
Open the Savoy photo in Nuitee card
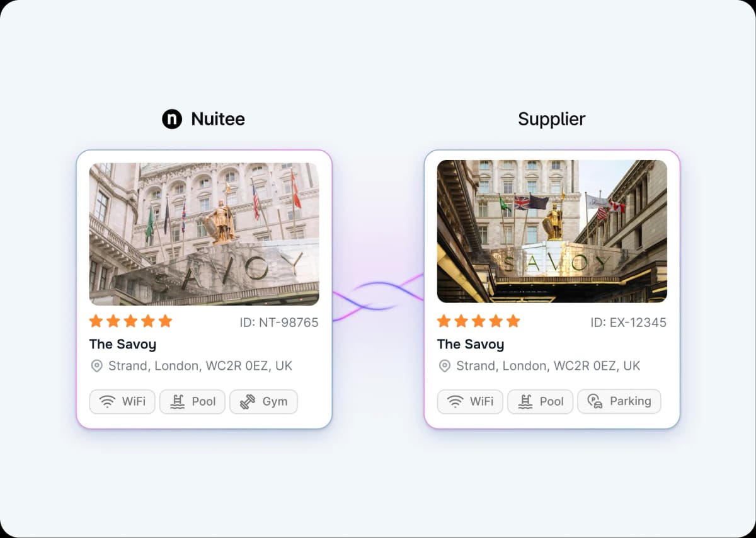click(x=204, y=234)
